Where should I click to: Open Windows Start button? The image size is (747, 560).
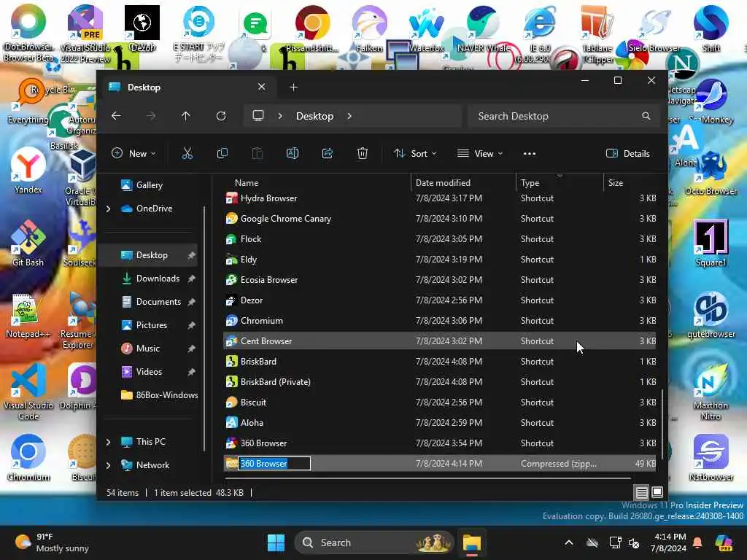[276, 542]
